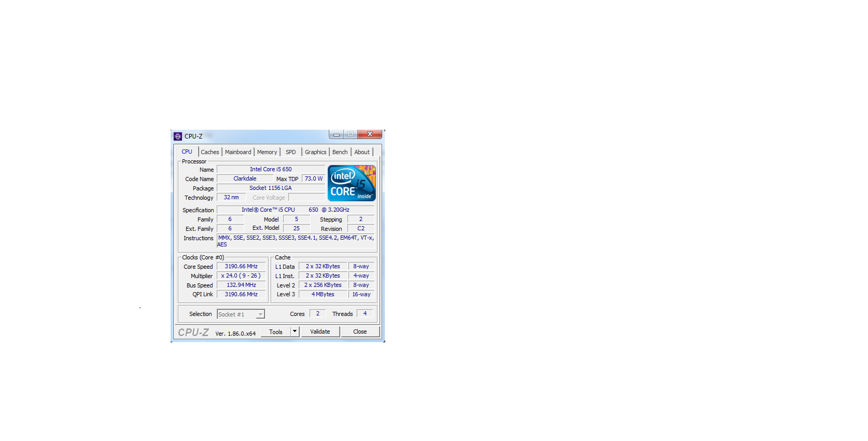Click the Intel Core i5 650 name field

tap(271, 169)
